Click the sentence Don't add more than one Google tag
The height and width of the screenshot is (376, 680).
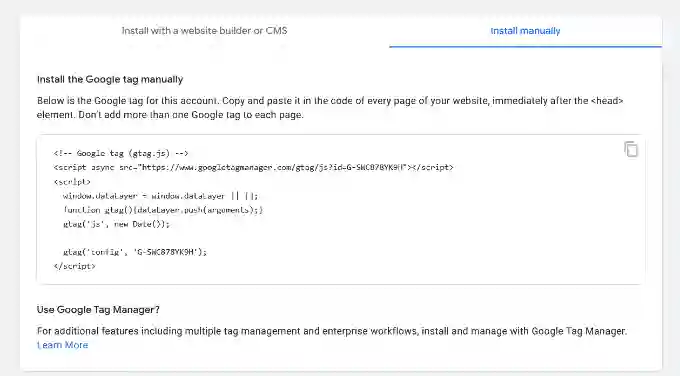[x=191, y=115]
